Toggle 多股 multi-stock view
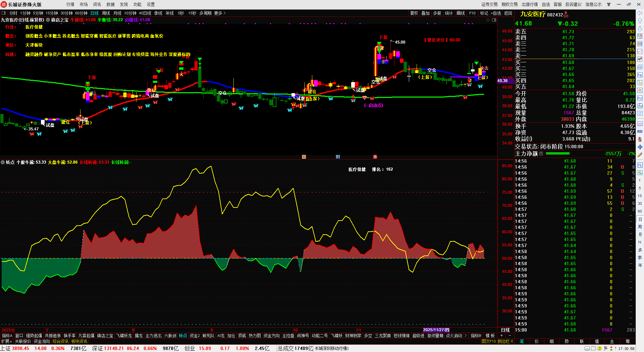This screenshot has height=352, width=644. 437,13
